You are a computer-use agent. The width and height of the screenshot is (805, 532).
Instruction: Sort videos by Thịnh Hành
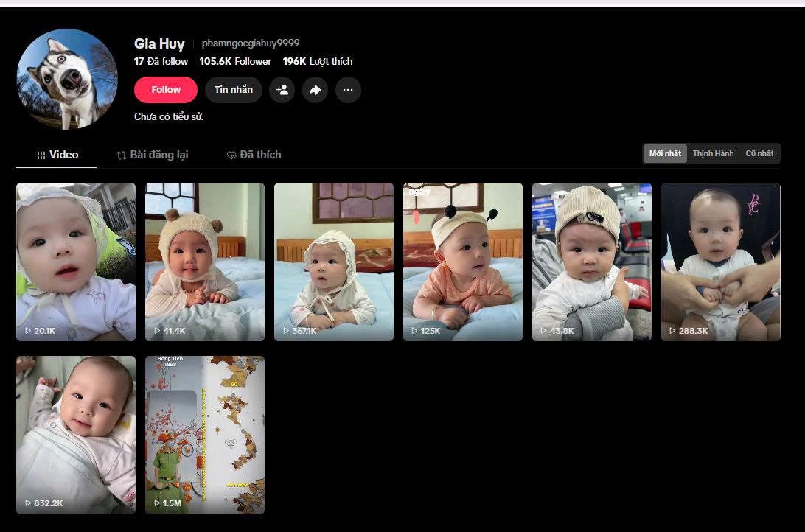713,153
